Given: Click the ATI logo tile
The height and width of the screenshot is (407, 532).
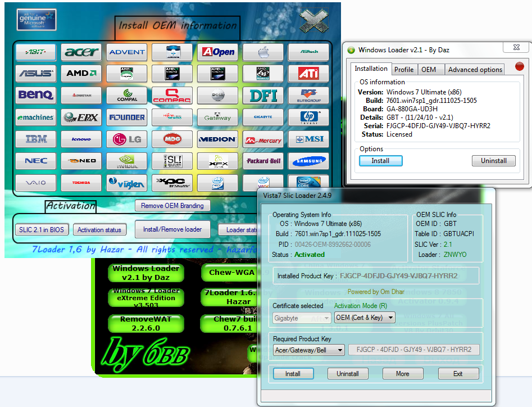Looking at the screenshot, I should 308,74.
